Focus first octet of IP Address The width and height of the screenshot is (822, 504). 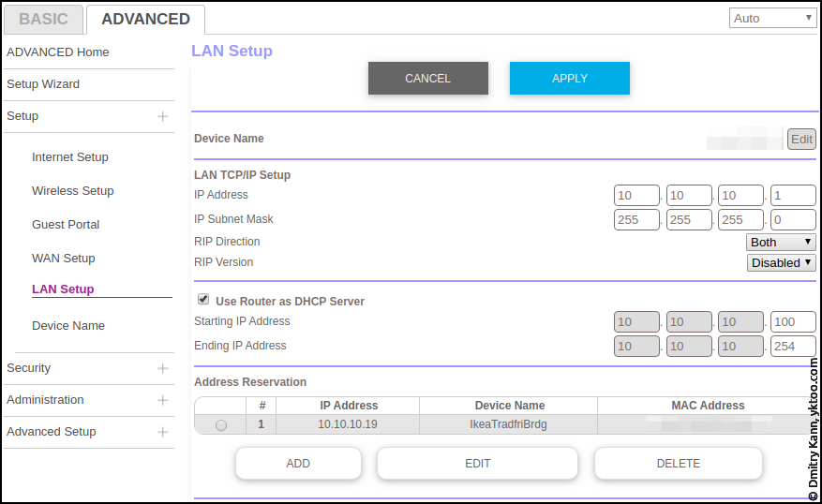(636, 196)
